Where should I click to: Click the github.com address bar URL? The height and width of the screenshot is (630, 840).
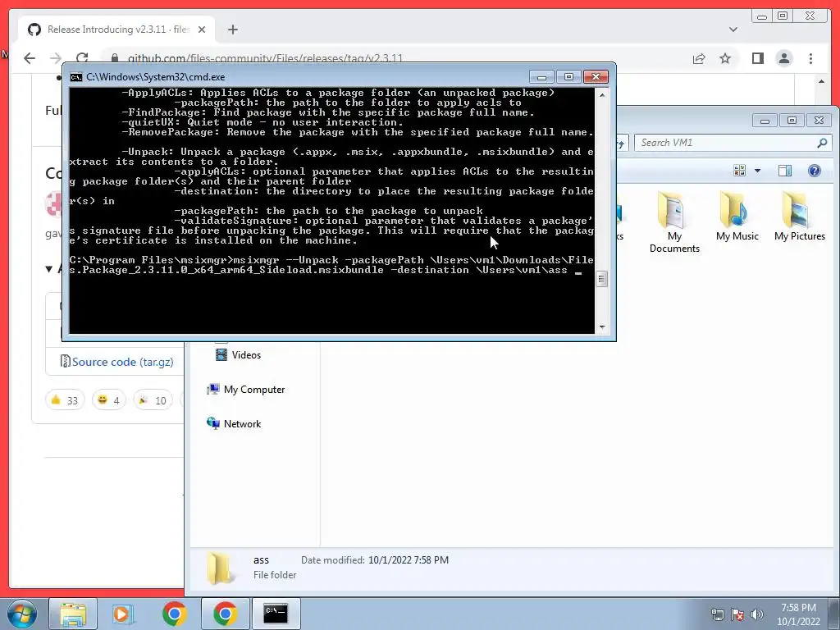265,58
